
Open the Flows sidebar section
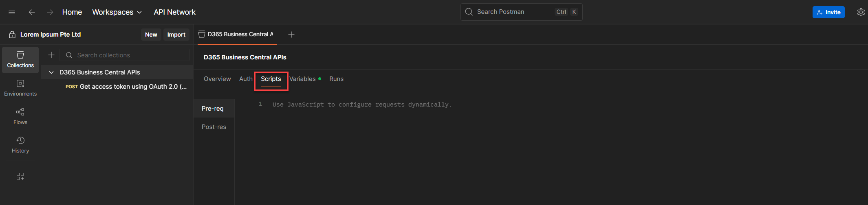20,117
